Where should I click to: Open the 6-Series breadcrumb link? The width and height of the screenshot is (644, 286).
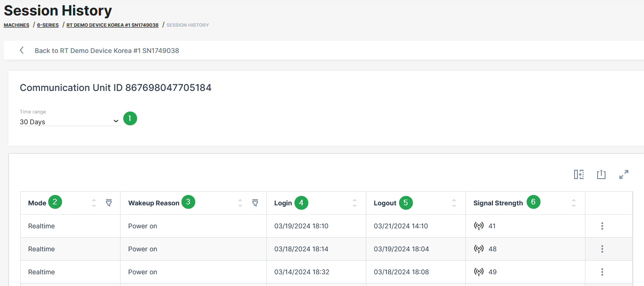coord(48,25)
